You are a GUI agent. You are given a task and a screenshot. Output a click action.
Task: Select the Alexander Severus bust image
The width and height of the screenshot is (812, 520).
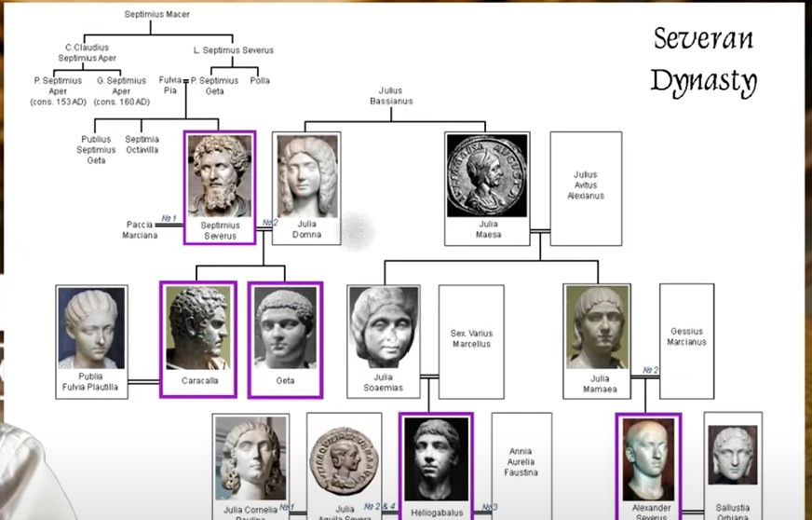648,460
